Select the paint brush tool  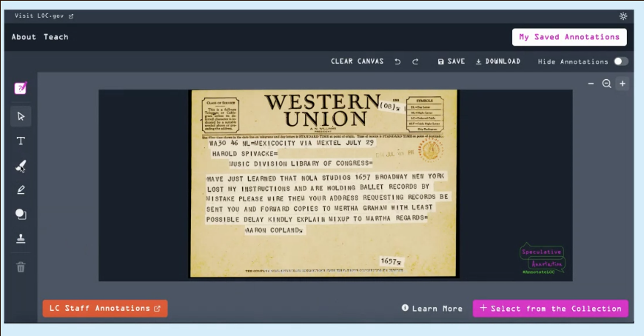click(21, 166)
